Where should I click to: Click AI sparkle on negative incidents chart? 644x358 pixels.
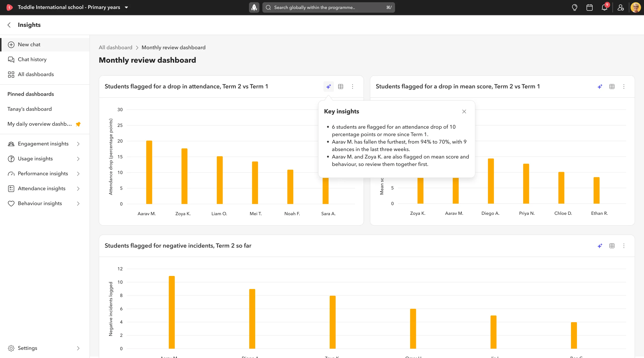[x=600, y=246]
